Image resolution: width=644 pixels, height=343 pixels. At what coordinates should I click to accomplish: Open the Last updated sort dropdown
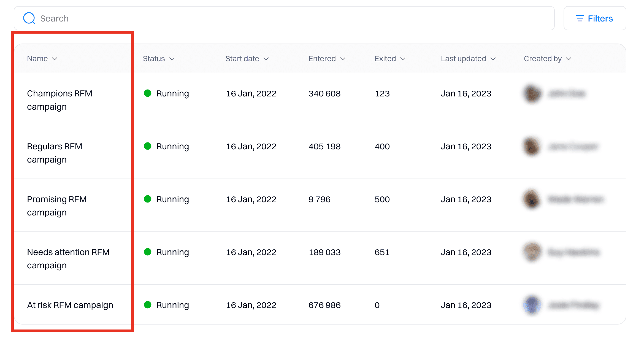pos(493,59)
